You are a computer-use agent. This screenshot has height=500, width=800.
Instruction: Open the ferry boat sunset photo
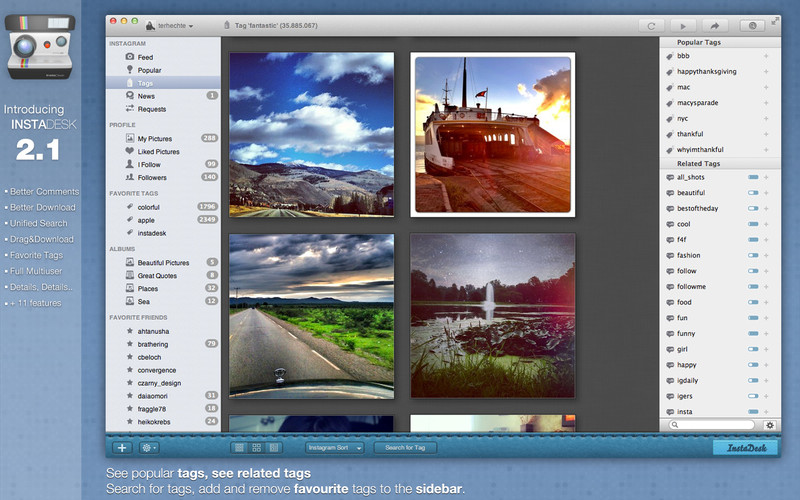[492, 133]
